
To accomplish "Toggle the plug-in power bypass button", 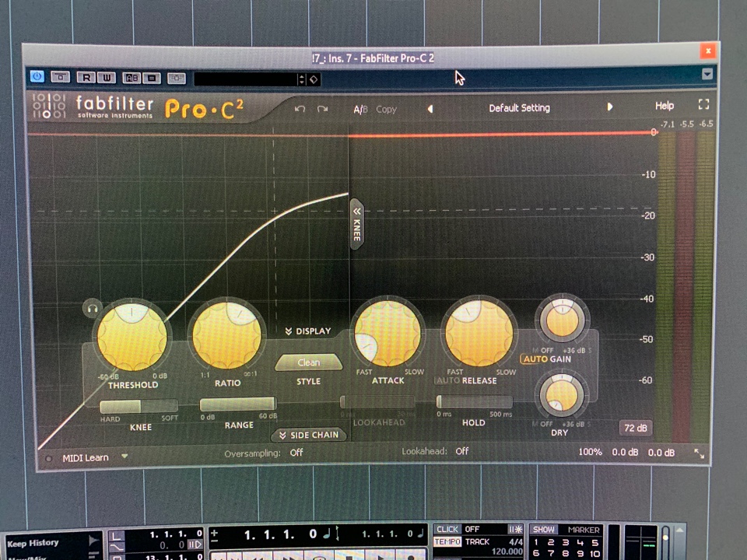I will (37, 76).
